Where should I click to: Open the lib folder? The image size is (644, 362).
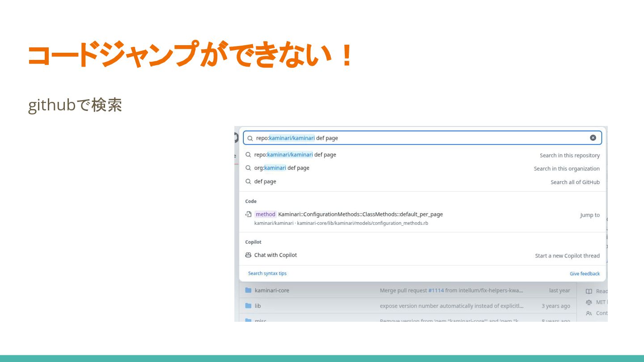click(x=258, y=306)
